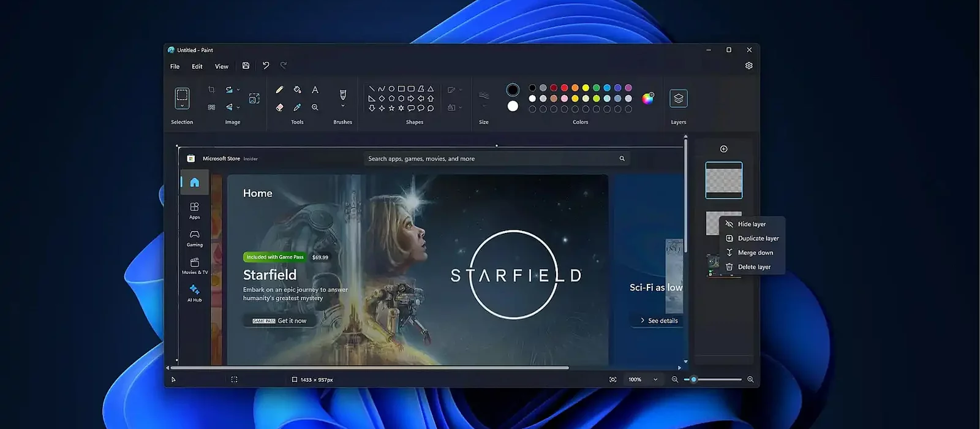Click the Redo arrow
Viewport: 980px width, 429px height.
284,66
